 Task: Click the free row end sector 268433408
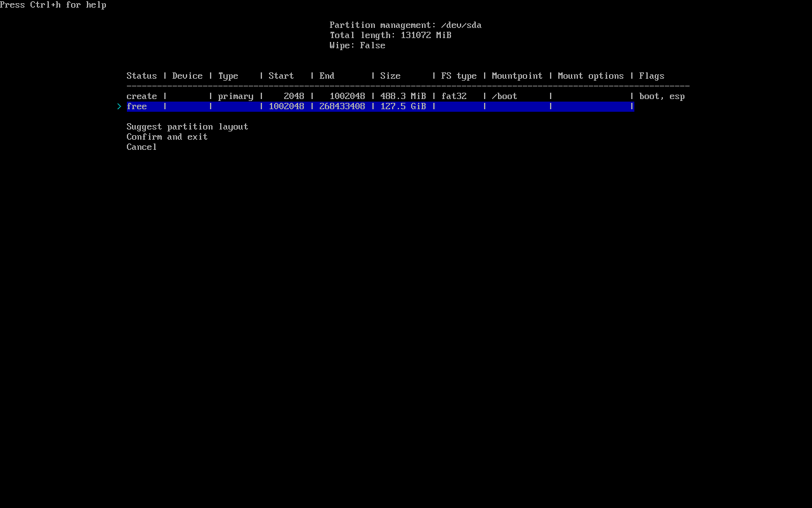coord(342,107)
